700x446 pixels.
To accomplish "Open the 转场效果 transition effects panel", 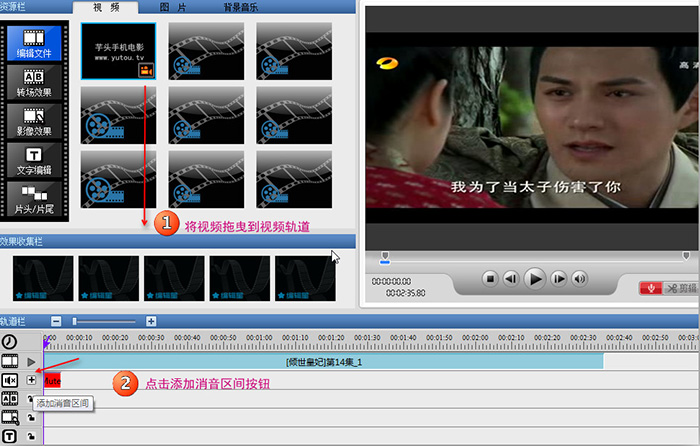I will point(34,82).
